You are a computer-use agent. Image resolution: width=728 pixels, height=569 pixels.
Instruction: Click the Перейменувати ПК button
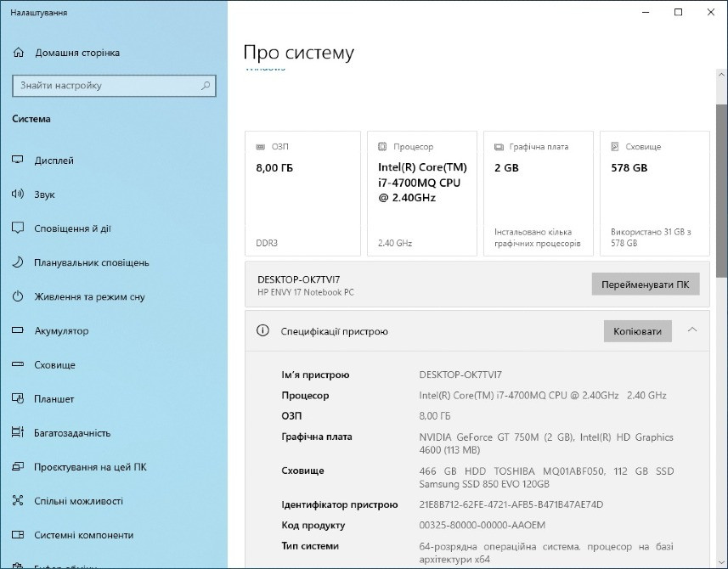tap(644, 284)
